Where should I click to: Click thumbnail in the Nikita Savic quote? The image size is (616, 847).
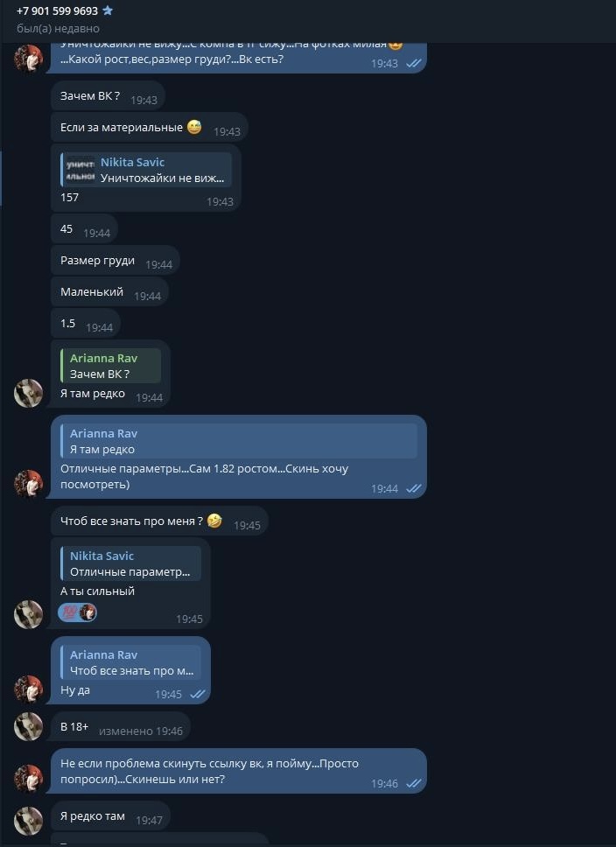pyautogui.click(x=80, y=170)
